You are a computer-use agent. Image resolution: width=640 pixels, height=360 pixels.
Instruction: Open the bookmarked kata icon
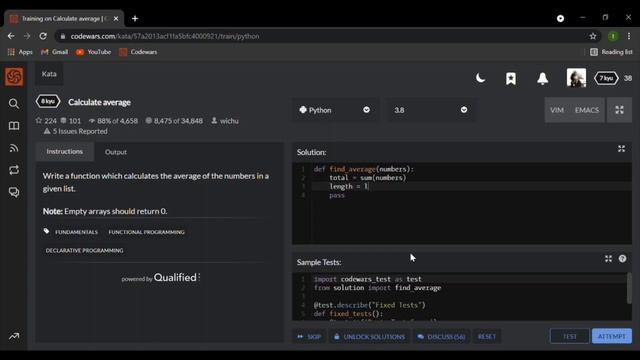click(511, 78)
